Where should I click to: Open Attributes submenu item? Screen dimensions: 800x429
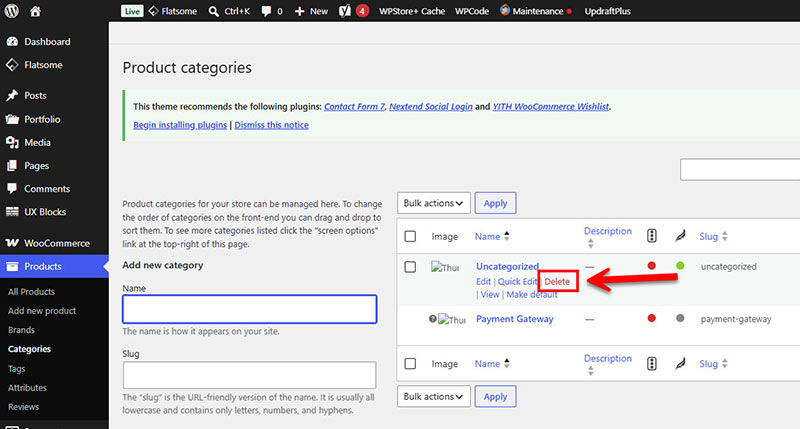27,388
